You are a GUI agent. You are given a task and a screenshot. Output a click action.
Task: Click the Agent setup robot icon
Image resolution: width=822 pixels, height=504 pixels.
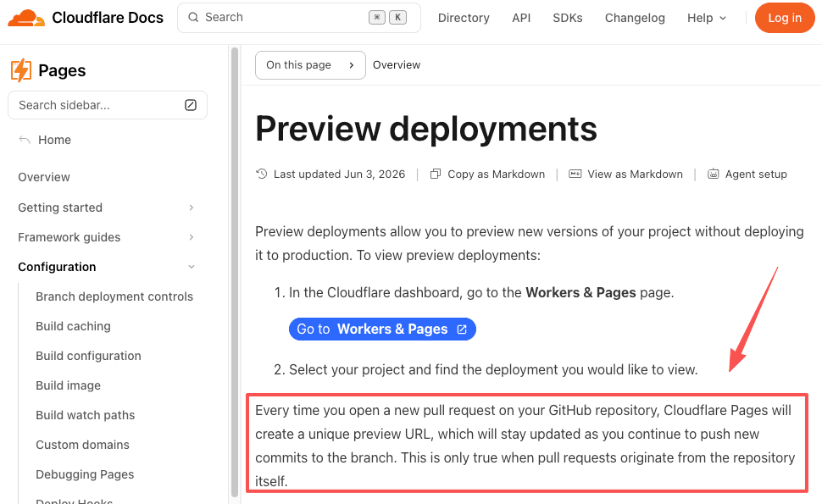(x=713, y=174)
